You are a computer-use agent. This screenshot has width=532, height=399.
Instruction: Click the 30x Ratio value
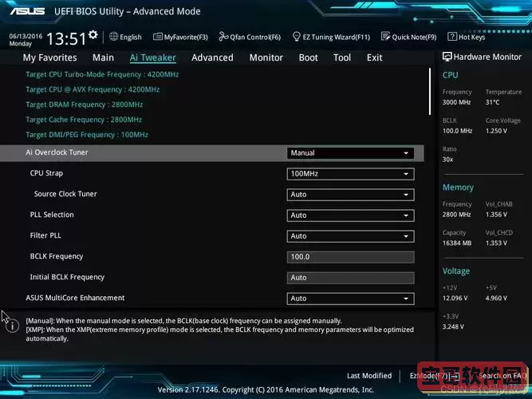[x=447, y=160]
